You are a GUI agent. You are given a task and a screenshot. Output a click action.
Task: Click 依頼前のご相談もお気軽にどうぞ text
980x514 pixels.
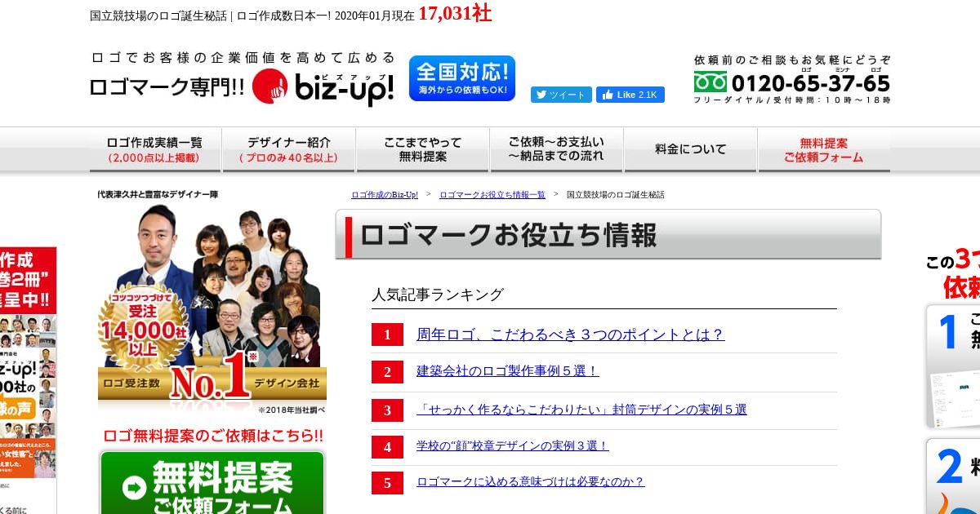point(792,60)
